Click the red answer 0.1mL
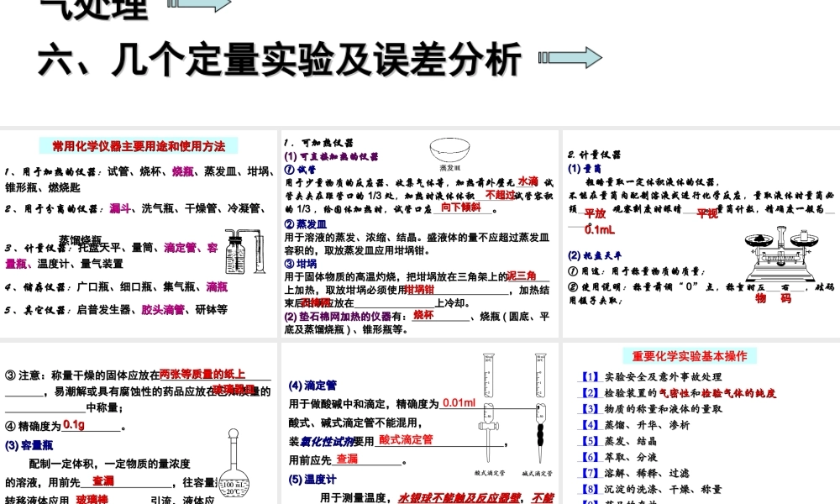The image size is (840, 504). coord(600,230)
